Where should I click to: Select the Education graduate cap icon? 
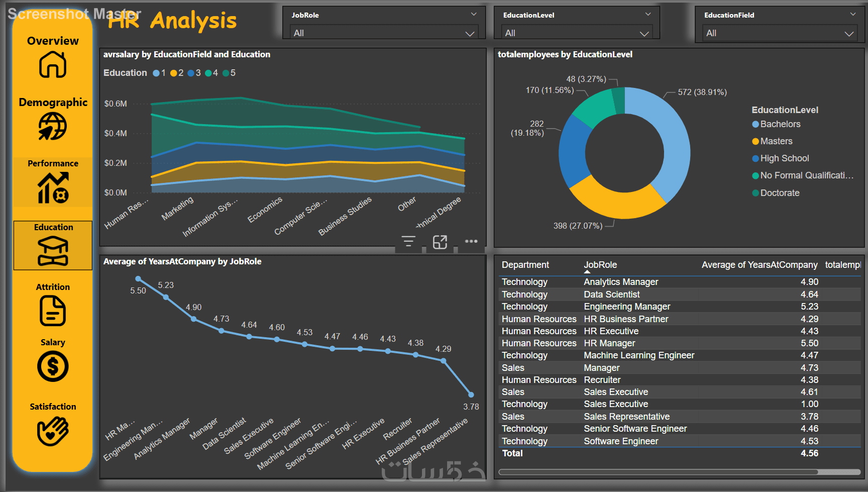pyautogui.click(x=53, y=251)
